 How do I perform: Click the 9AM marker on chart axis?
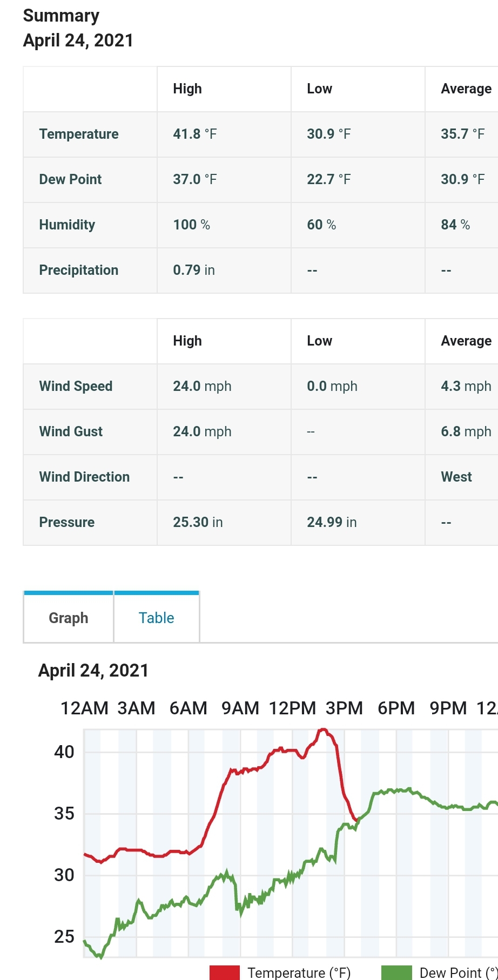pos(240,708)
